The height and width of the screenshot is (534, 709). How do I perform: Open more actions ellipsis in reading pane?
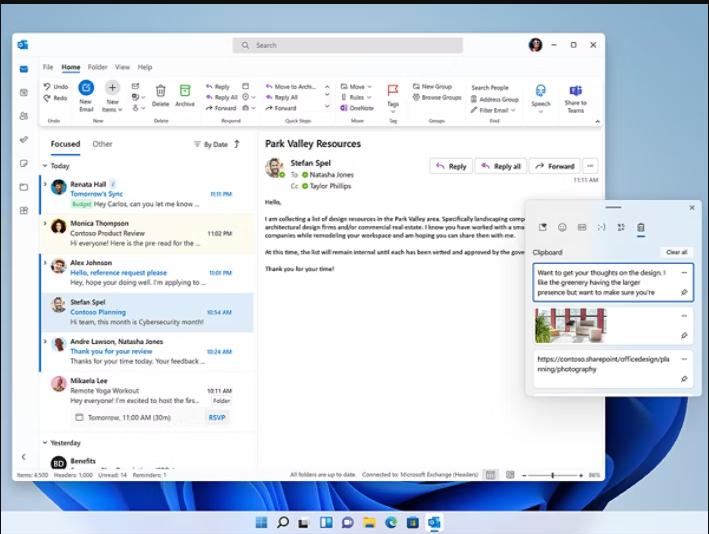[x=590, y=166]
